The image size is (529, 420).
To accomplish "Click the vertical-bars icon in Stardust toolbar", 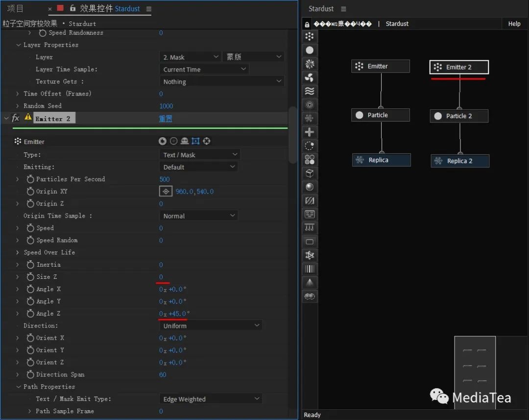I will 310,269.
